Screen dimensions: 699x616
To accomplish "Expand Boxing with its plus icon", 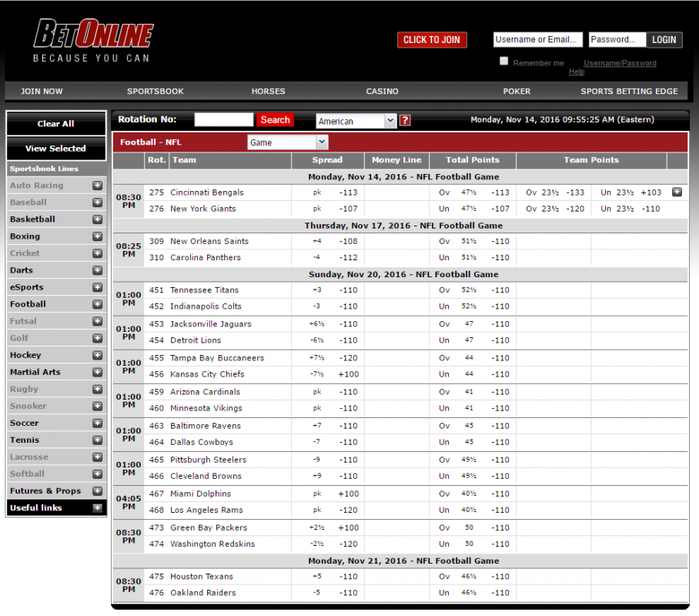I will pyautogui.click(x=98, y=236).
